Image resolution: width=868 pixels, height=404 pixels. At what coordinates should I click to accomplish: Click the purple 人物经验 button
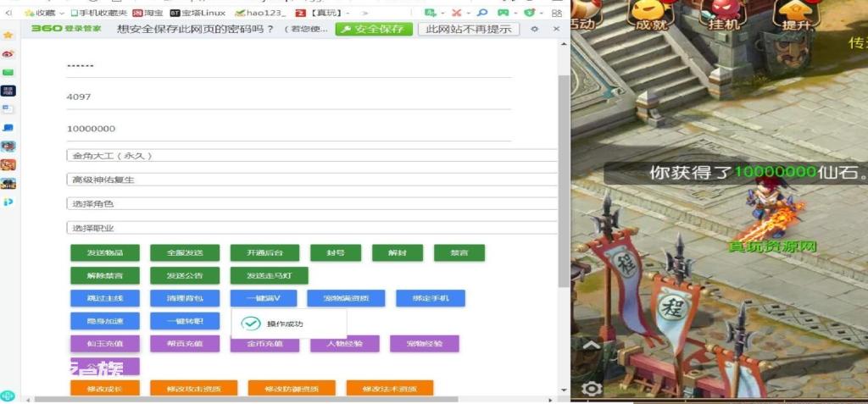pyautogui.click(x=344, y=344)
